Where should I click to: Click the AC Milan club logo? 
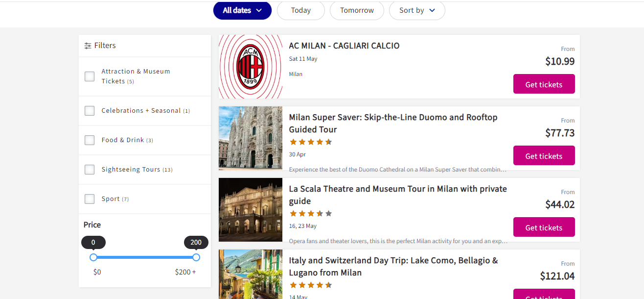tap(251, 67)
